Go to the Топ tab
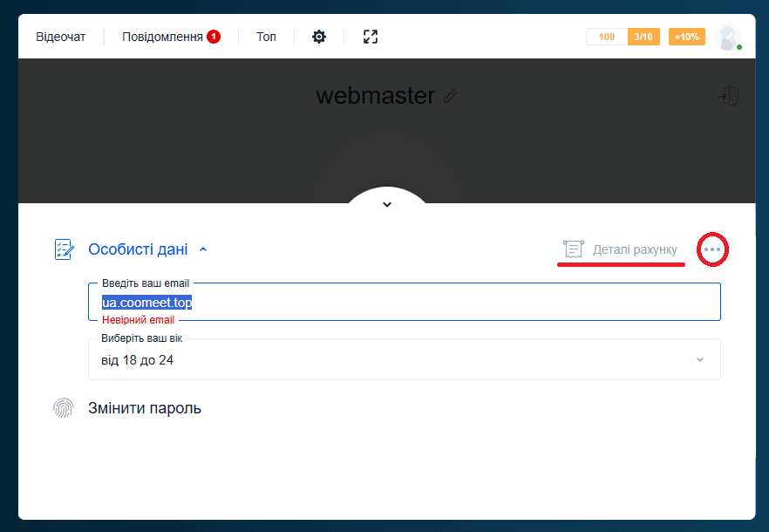This screenshot has width=769, height=532. point(266,37)
